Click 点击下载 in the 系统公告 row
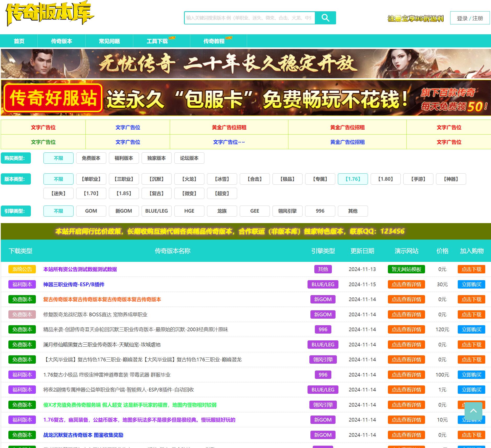 click(x=471, y=269)
